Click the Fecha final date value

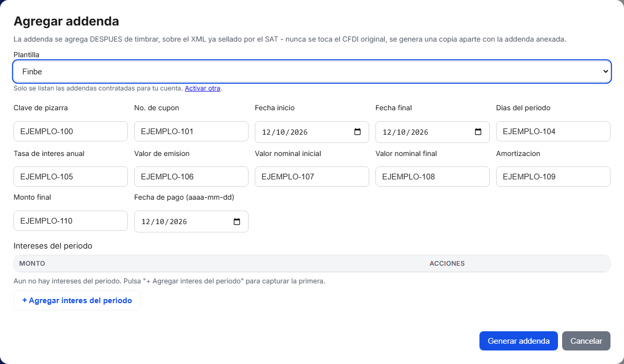pos(405,132)
